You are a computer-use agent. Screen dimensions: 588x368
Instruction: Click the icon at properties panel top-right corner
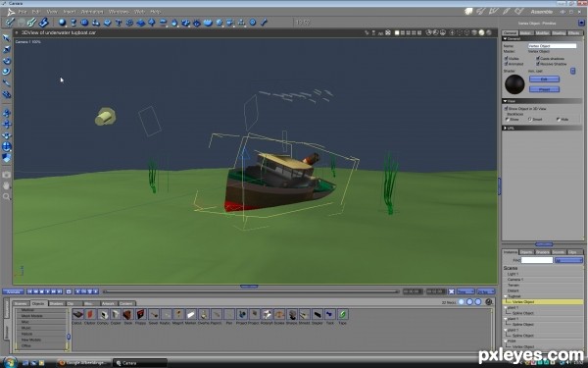click(581, 23)
